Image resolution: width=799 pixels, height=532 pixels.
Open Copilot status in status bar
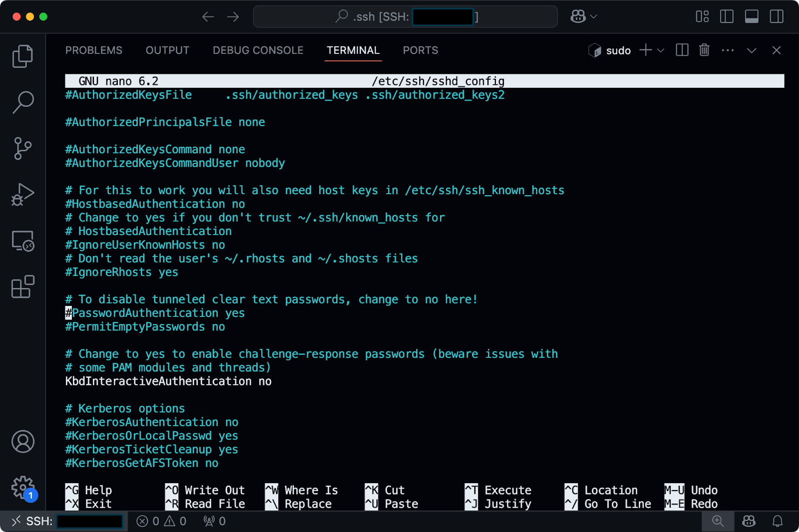coord(749,522)
